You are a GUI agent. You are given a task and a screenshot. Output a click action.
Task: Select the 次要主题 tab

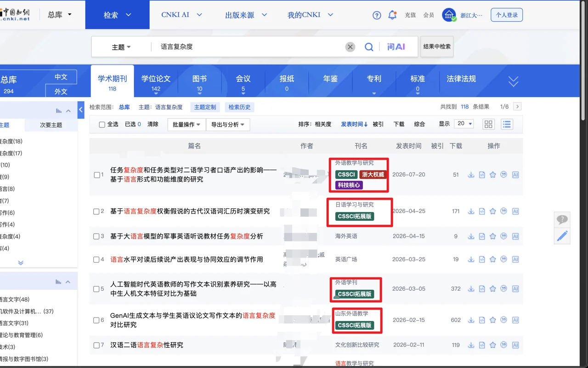51,125
